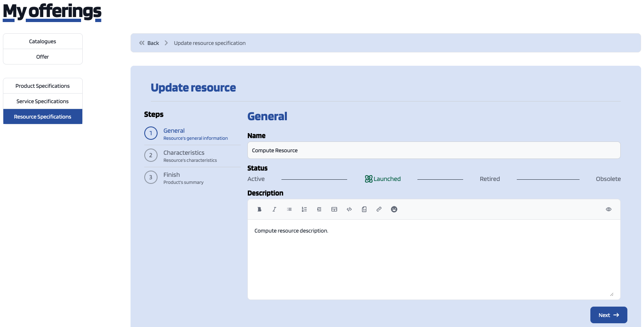Image resolution: width=644 pixels, height=327 pixels.
Task: Open the emoji picker in the editor
Action: (394, 209)
